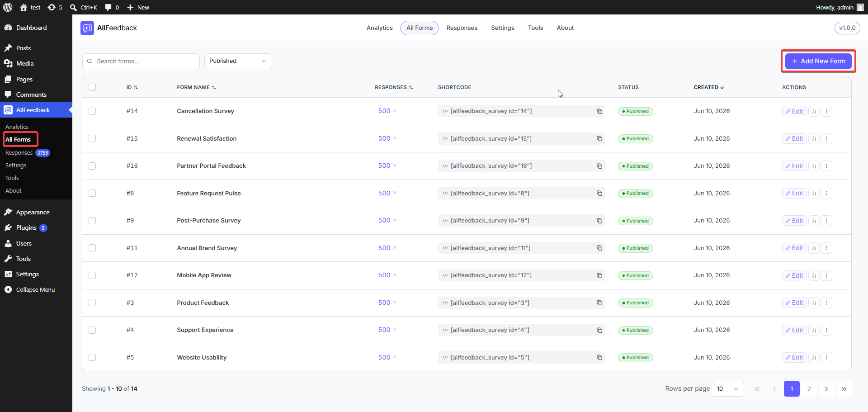Open the comments bubble in admin bar

(x=112, y=7)
